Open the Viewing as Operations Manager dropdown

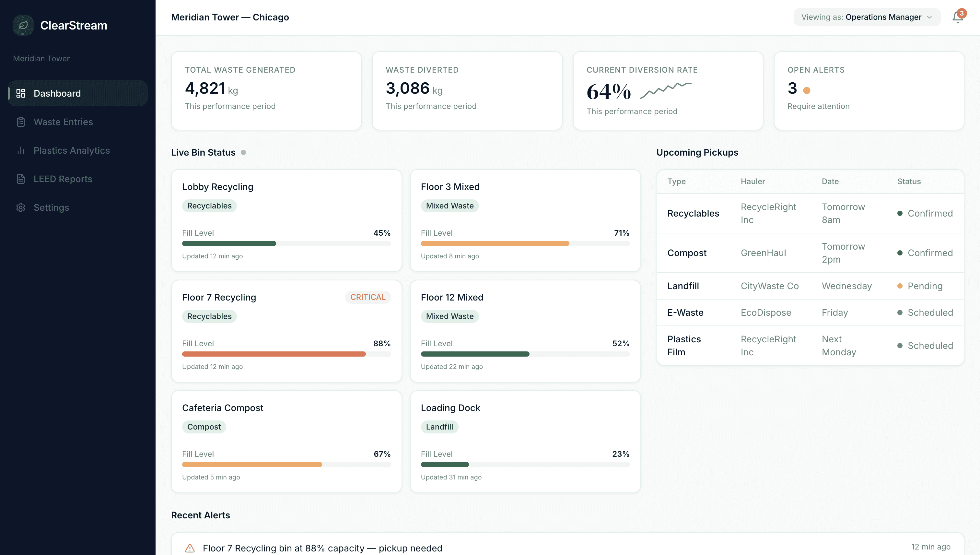pyautogui.click(x=867, y=17)
